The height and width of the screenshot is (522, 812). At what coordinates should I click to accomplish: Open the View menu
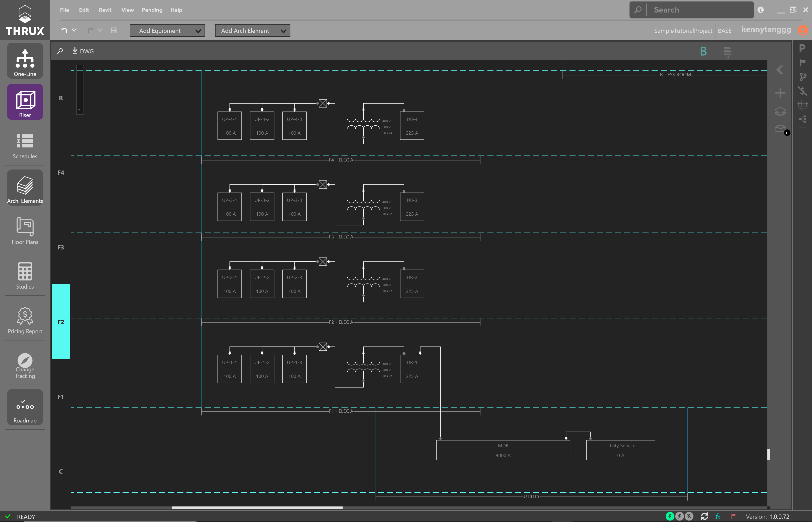[127, 10]
